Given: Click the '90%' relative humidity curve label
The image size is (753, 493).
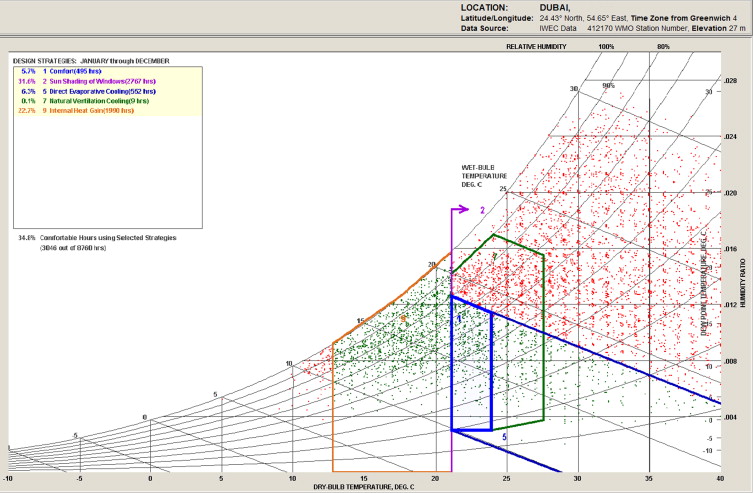Looking at the screenshot, I should (608, 85).
